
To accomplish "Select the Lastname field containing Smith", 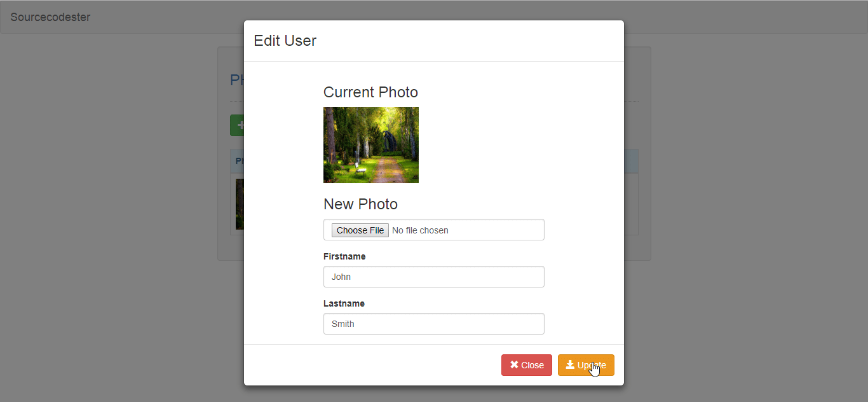I will click(x=434, y=324).
